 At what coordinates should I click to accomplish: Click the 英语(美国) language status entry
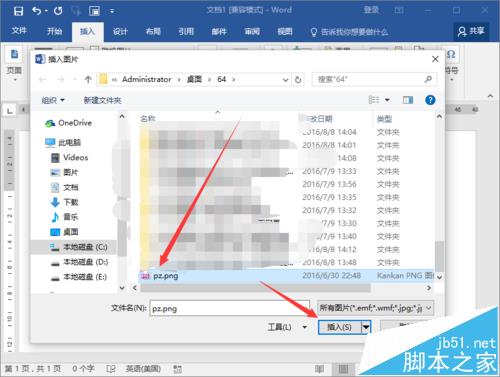[x=143, y=369]
